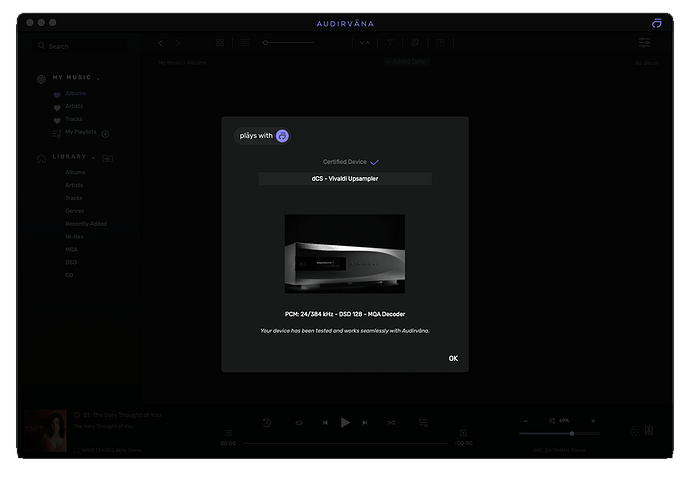
Task: Open MQA in Library
Action: click(71, 249)
